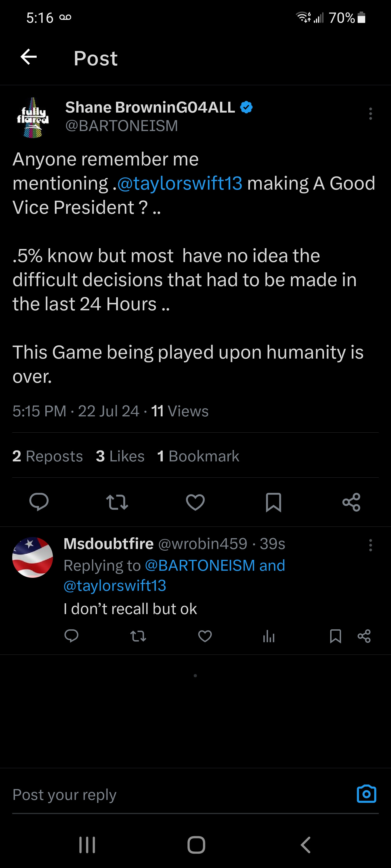Viewport: 391px width, 868px height.
Task: Open the Msdoubtfire reply's three-dot menu
Action: click(x=370, y=545)
